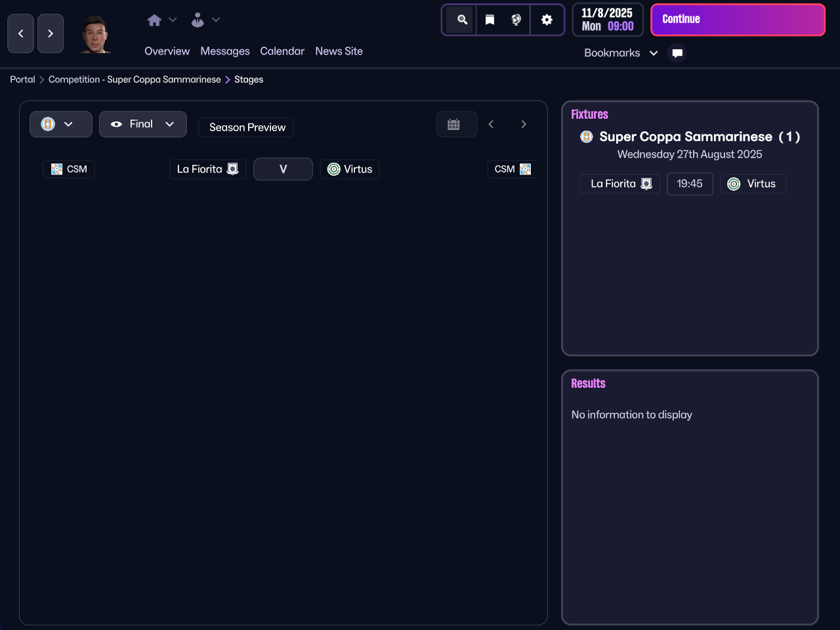Expand the Final stage dropdown
Viewport: 840px width, 630px height.
(143, 124)
